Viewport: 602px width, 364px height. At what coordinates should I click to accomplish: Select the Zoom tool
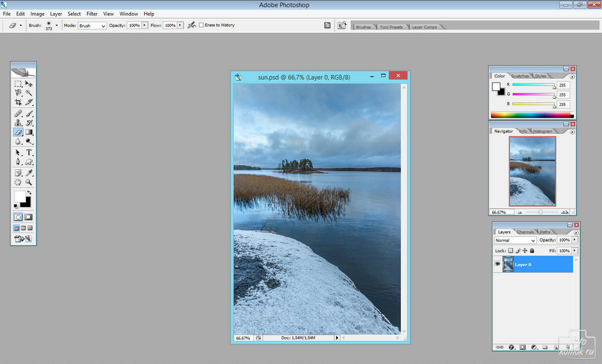[29, 182]
